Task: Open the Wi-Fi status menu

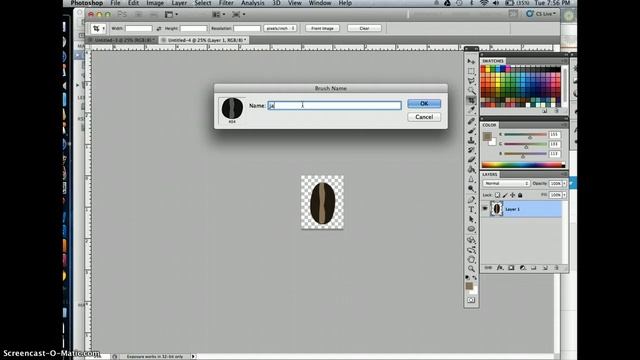Action: (484, 3)
